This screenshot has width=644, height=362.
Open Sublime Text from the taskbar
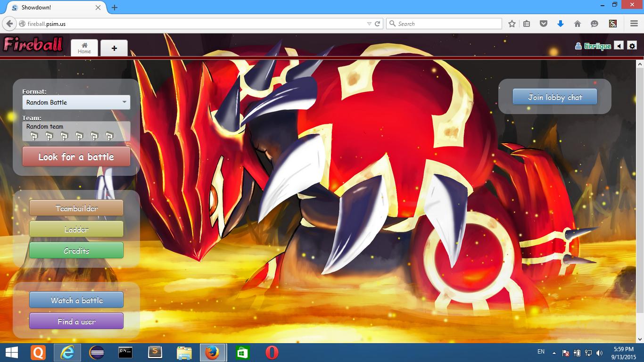coord(155,352)
